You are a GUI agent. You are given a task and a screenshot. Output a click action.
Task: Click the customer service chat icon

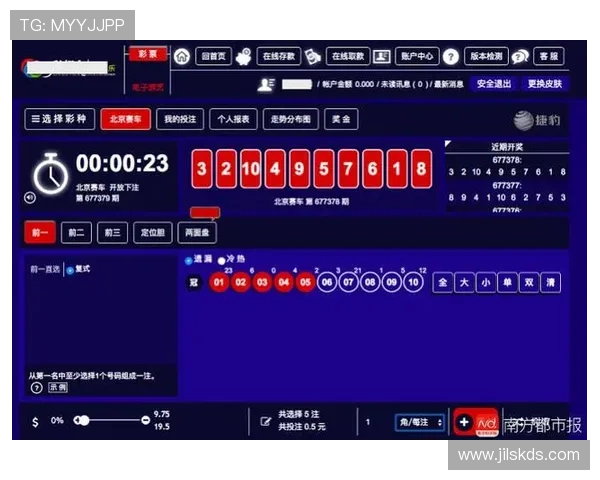coord(521,56)
